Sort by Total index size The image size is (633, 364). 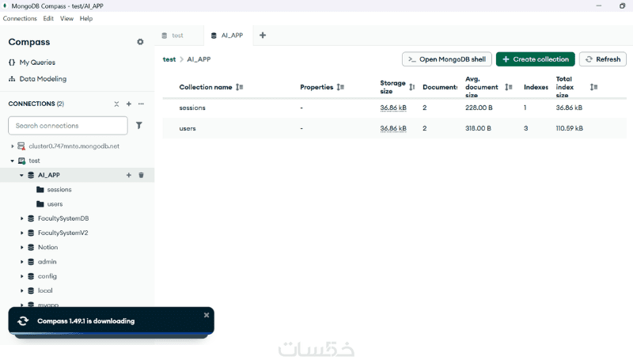[x=593, y=87]
